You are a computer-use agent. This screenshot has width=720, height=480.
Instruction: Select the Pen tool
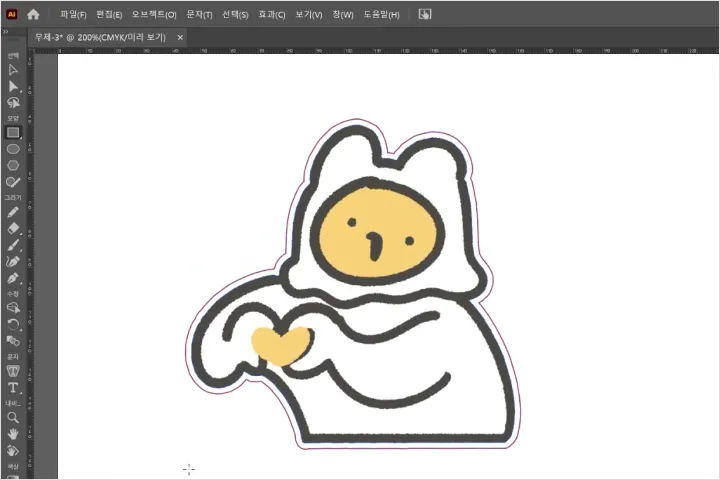coord(13,278)
